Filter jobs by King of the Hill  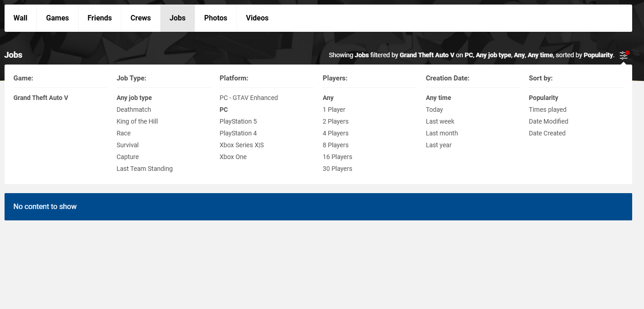click(x=137, y=121)
